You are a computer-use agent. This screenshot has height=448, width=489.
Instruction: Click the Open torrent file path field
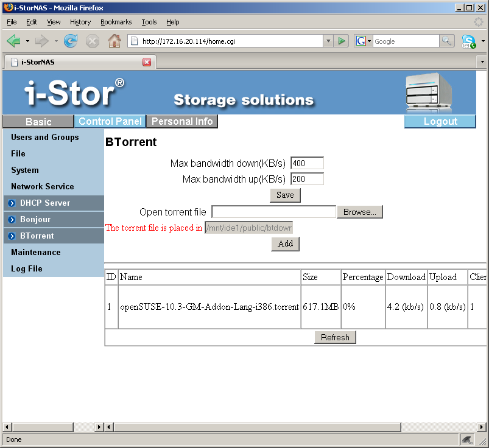pos(274,212)
